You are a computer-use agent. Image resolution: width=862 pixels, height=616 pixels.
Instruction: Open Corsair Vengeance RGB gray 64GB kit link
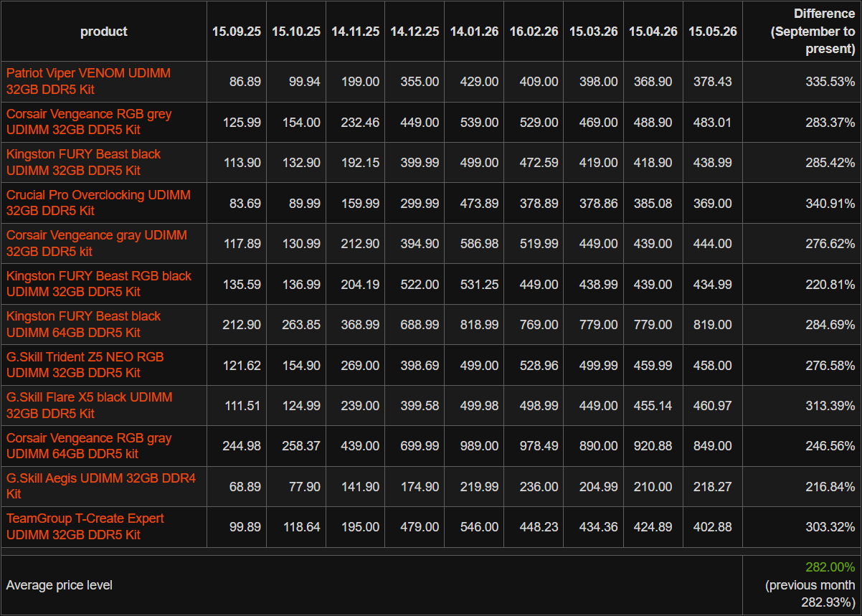click(x=89, y=446)
